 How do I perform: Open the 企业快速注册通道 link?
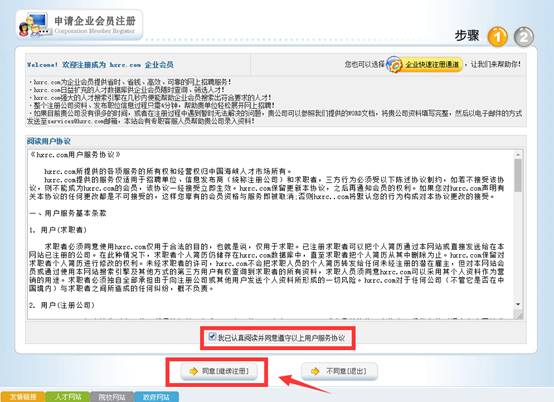[432, 64]
